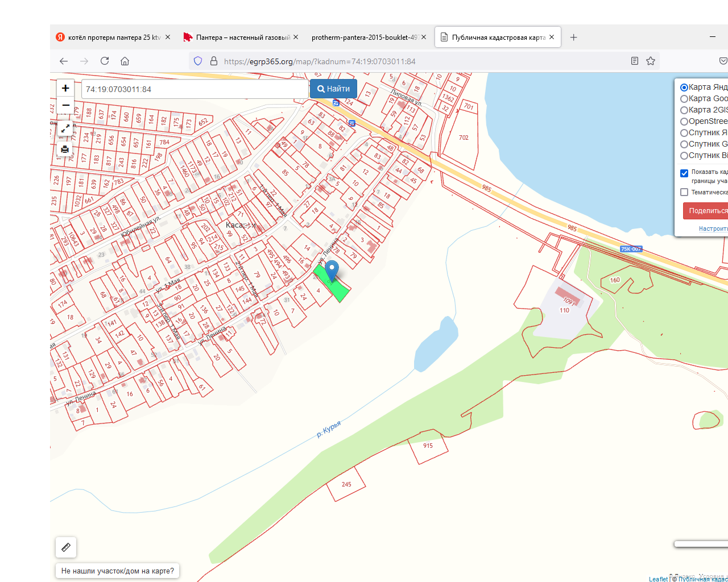
Task: Toggle fullscreen map view
Action: pos(65,128)
